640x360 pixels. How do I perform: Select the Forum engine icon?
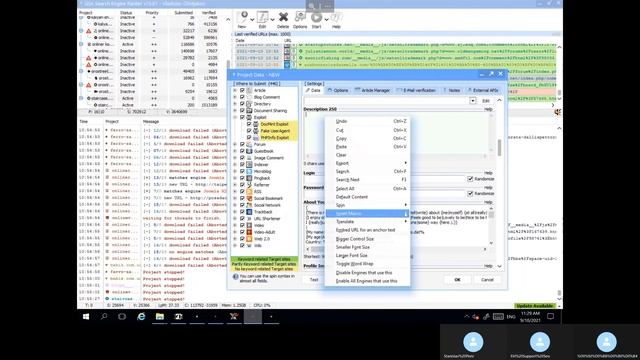point(249,144)
